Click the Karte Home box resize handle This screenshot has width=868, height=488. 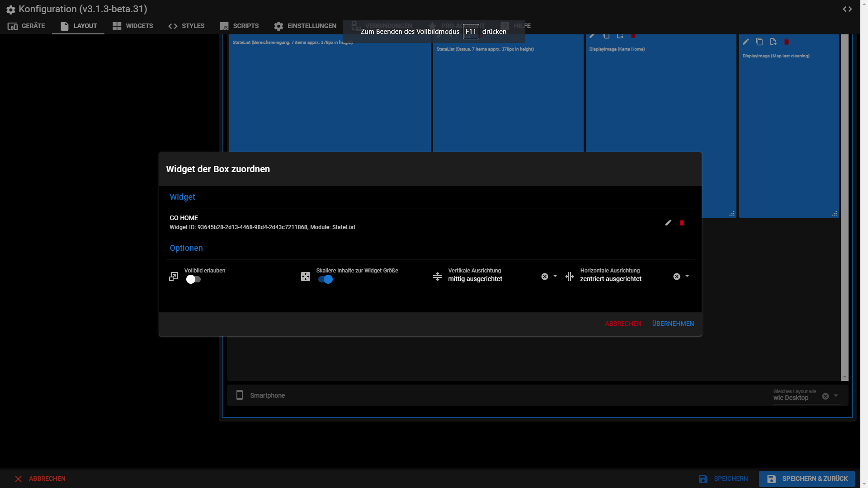click(x=732, y=214)
